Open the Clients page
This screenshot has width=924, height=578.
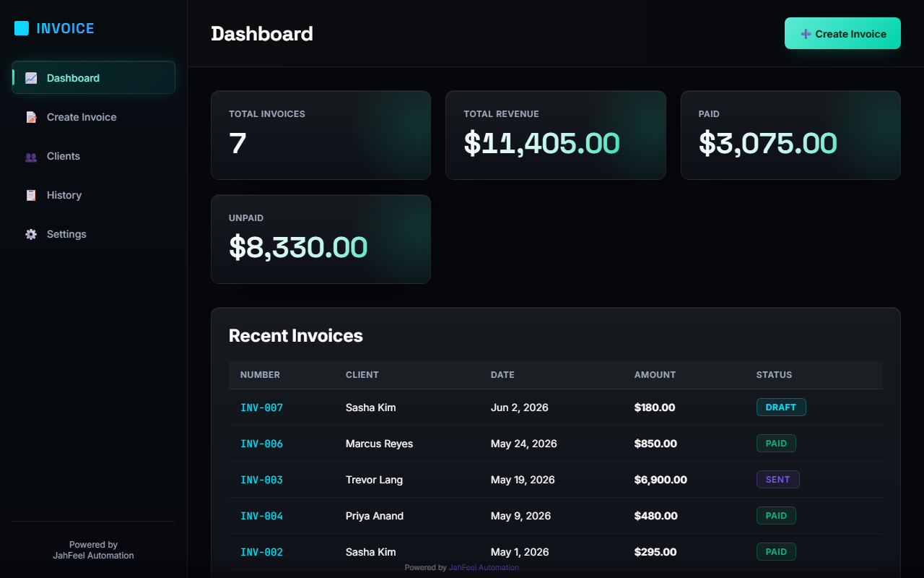click(93, 156)
